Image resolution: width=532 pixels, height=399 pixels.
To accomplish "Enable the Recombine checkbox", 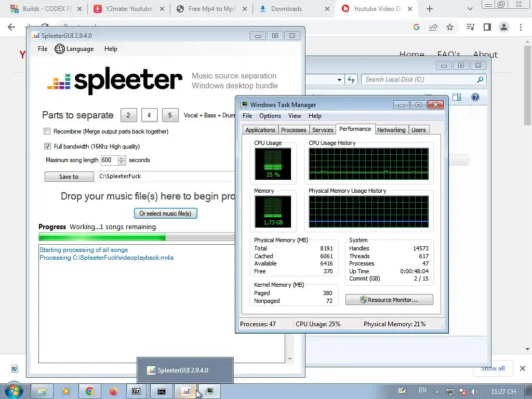I will click(x=47, y=131).
